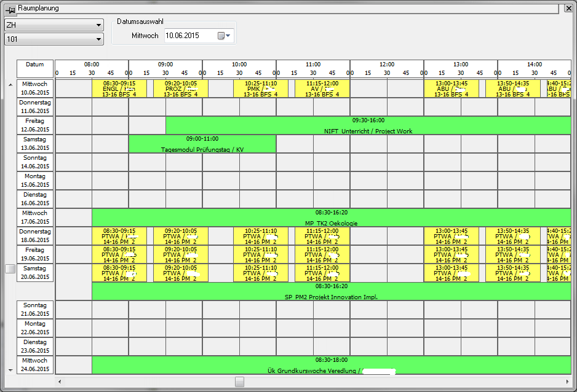Viewport: 577px width, 392px height.
Task: Open the Ük Grundkurswoche Veredlung booking
Action: [331, 365]
